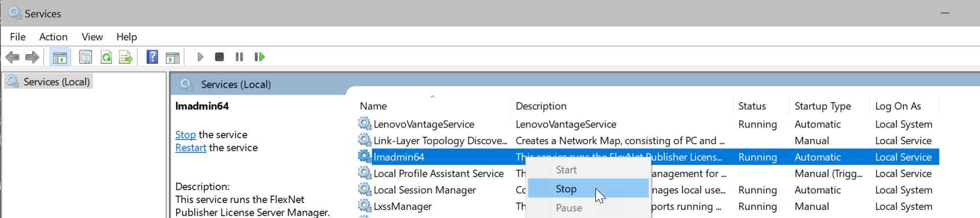Open the Help question mark icon
The image size is (980, 218).
(152, 57)
